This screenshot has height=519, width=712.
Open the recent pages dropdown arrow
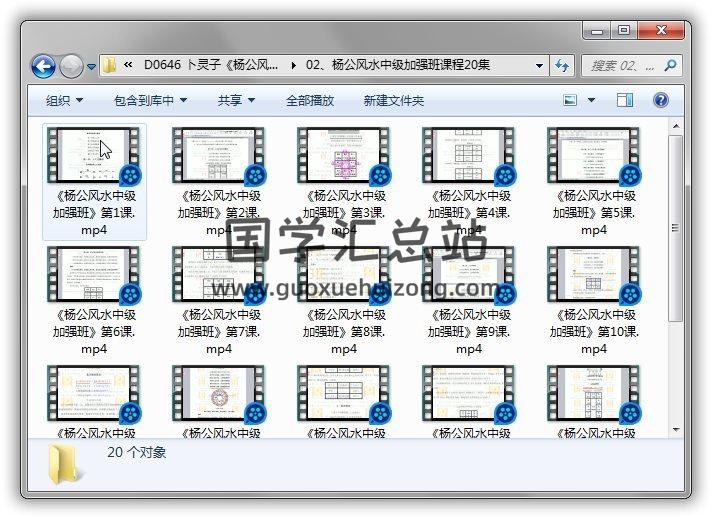coord(92,67)
